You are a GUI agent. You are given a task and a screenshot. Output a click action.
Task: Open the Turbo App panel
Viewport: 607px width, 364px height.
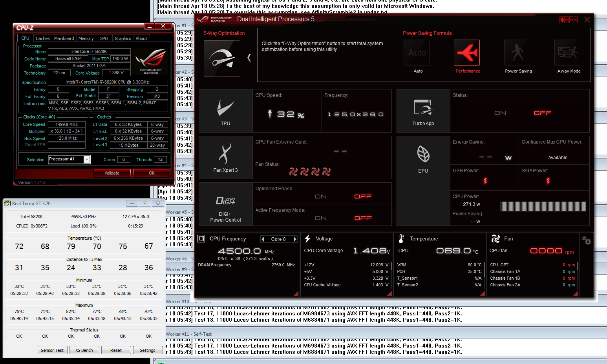point(423,111)
